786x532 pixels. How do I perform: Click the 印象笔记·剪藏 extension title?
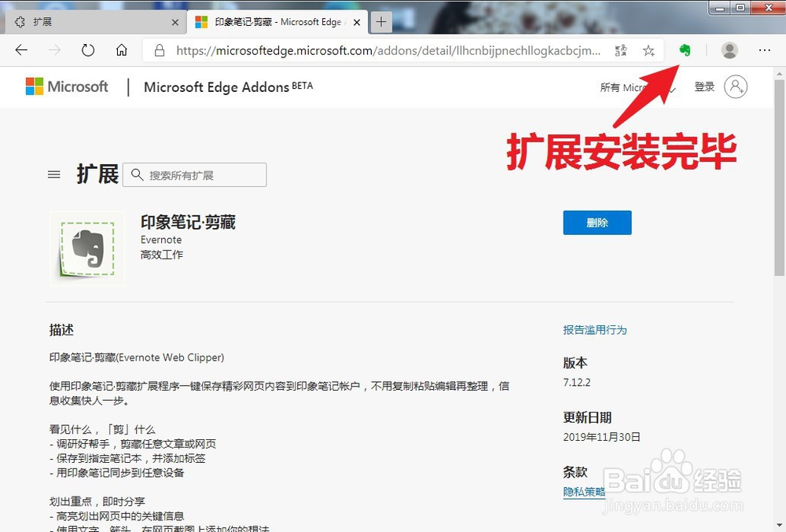pyautogui.click(x=188, y=222)
